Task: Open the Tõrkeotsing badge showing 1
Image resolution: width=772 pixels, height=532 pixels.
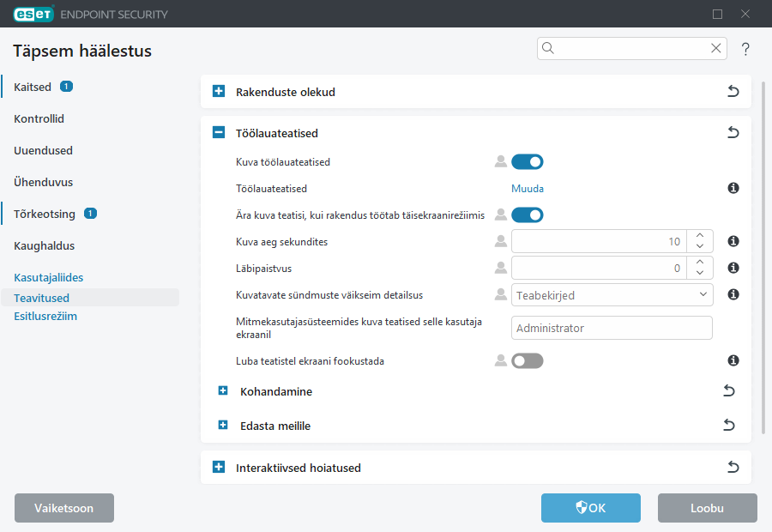Action: [90, 214]
